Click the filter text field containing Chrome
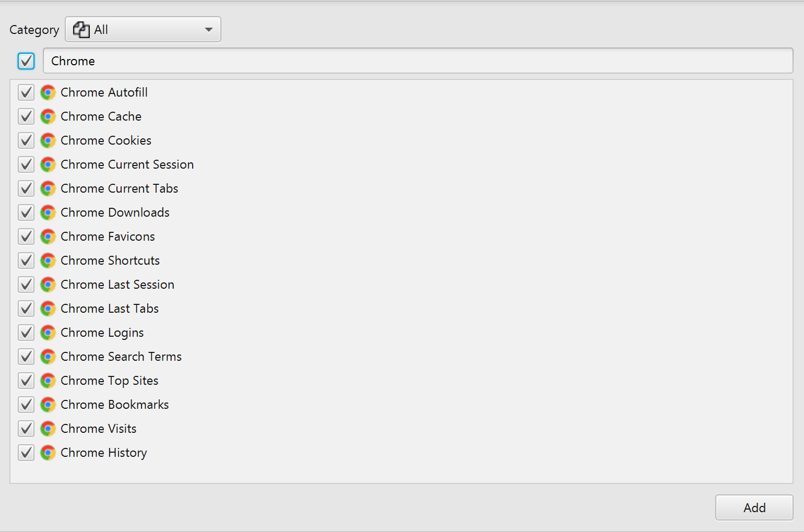This screenshot has height=532, width=804. pyautogui.click(x=418, y=61)
